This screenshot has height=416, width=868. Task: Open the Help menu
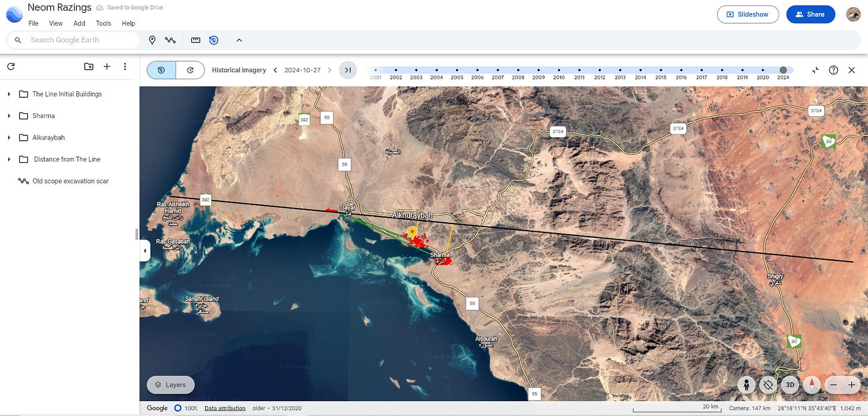click(x=128, y=23)
